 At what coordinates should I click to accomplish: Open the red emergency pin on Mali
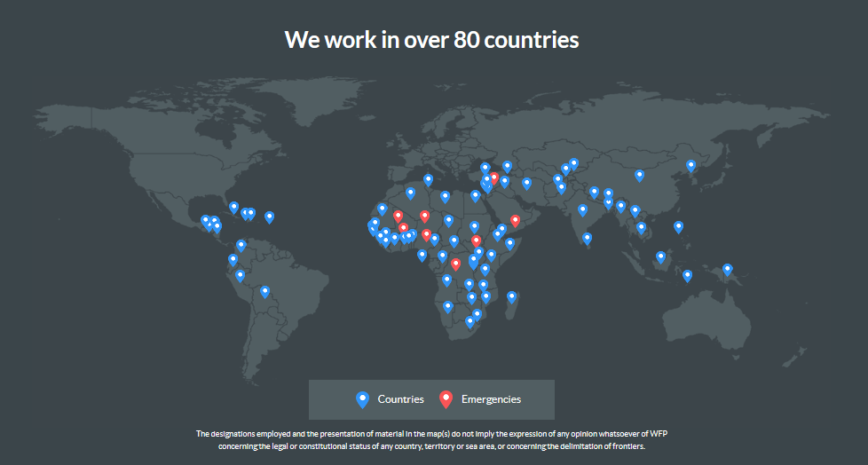[398, 217]
